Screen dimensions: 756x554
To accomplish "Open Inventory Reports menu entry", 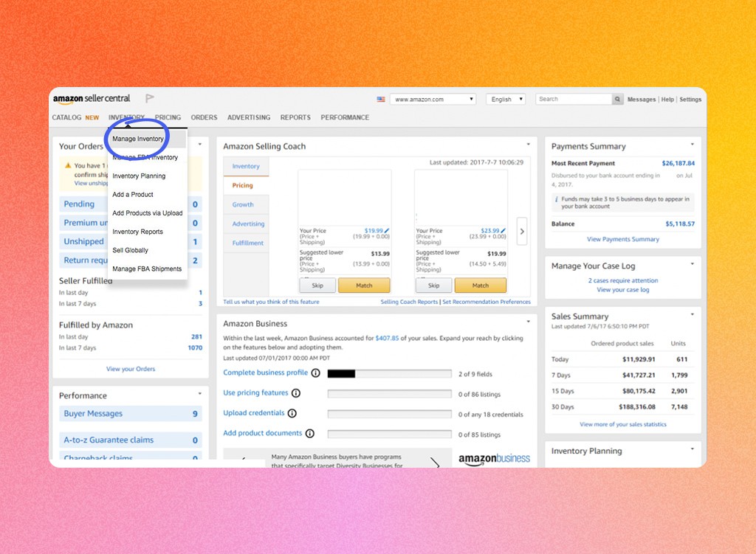I will [137, 232].
